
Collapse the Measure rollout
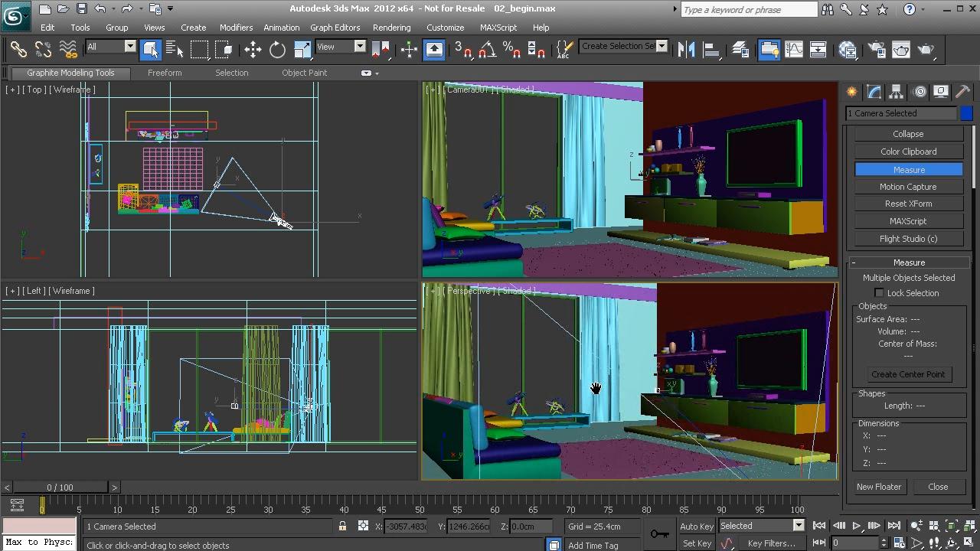coord(909,262)
